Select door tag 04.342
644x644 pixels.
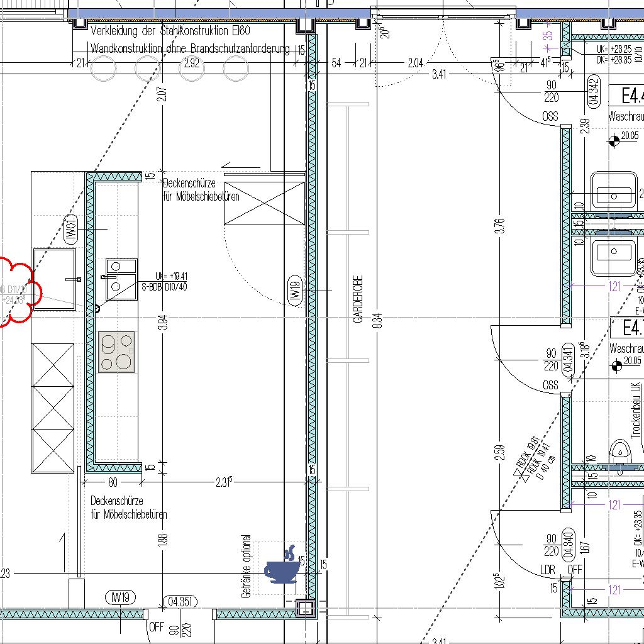592,91
